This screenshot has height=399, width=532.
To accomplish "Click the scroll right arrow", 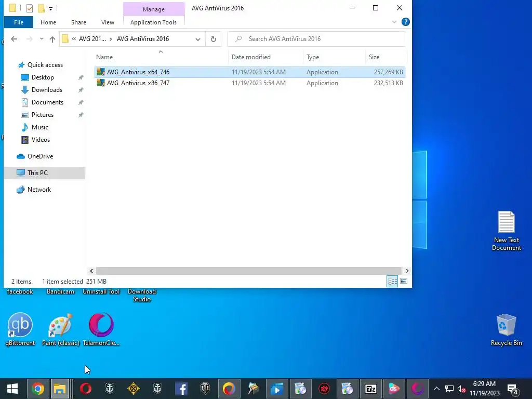I will [407, 271].
